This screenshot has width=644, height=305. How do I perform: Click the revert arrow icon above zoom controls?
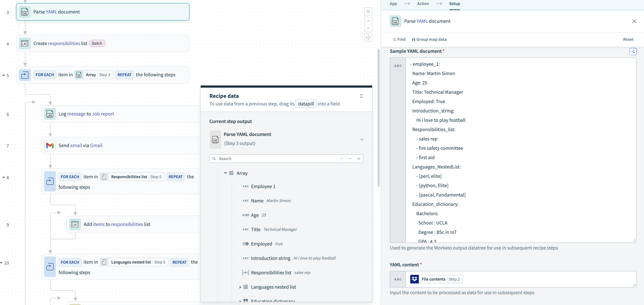[x=368, y=11]
